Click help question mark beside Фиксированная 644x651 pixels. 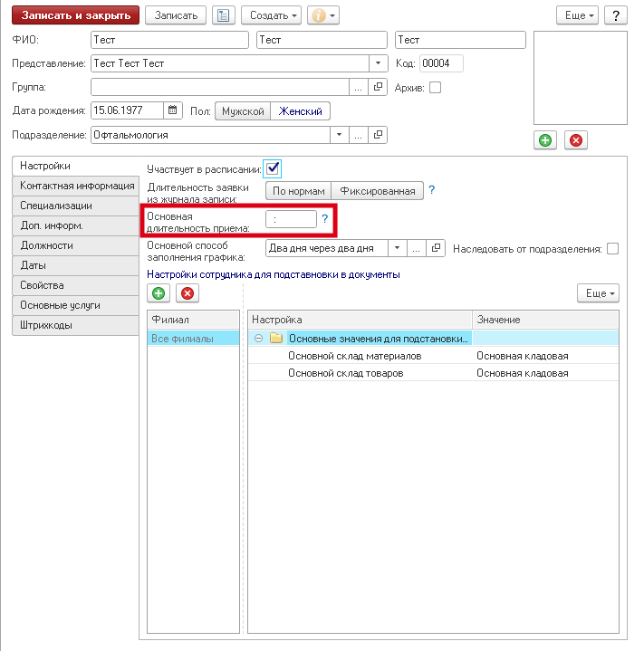(432, 190)
